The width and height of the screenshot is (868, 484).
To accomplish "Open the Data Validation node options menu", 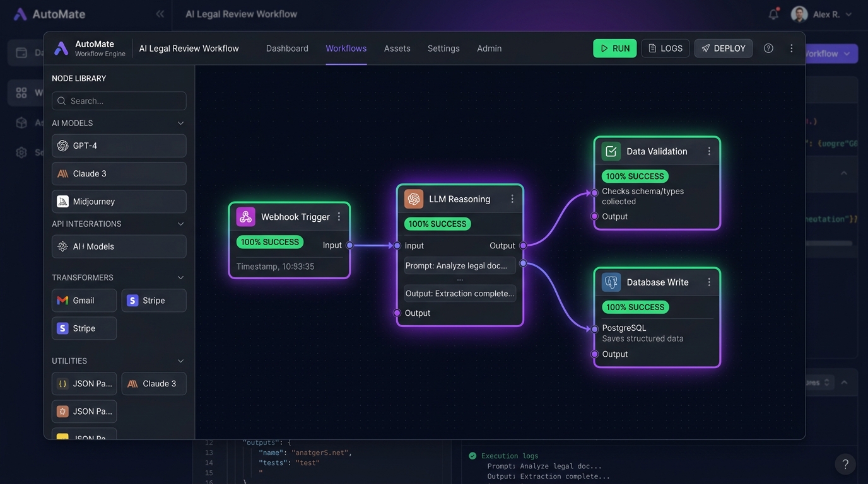I will coord(709,151).
